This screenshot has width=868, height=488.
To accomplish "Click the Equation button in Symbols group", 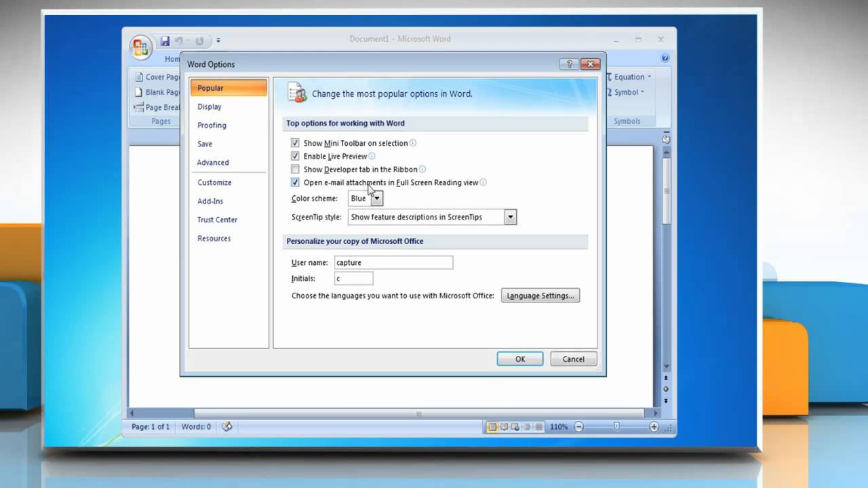I will [629, 77].
